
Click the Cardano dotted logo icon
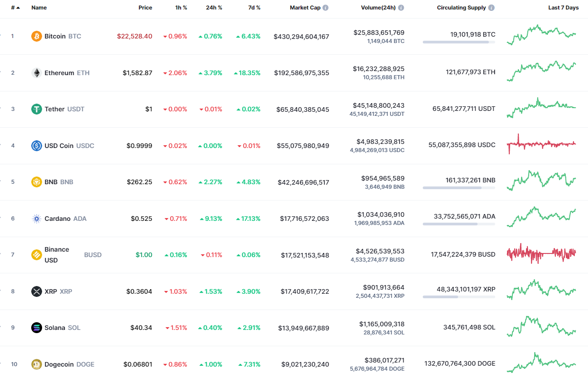[x=37, y=219]
